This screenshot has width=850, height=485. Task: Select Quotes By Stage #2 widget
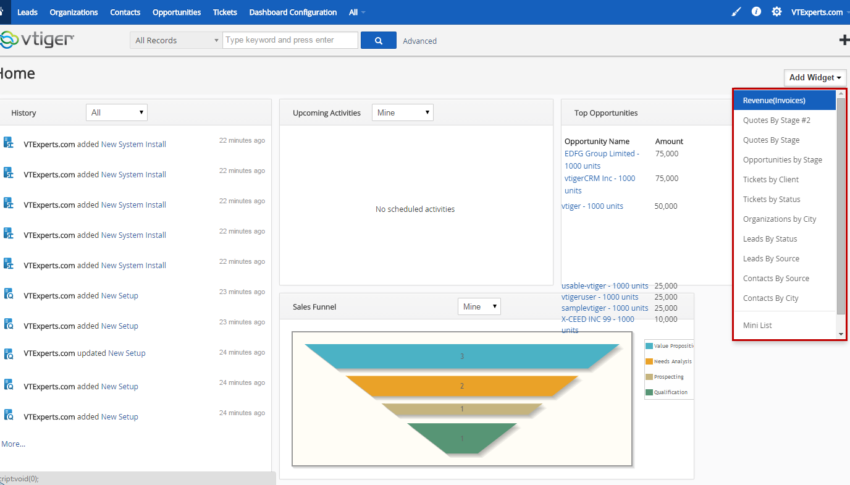click(x=776, y=120)
